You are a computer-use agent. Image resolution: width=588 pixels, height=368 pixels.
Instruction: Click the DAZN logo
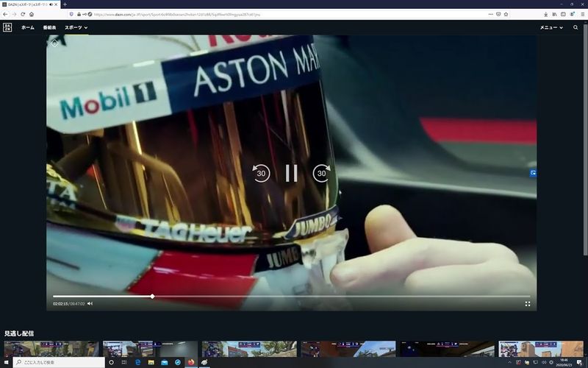[x=7, y=27]
